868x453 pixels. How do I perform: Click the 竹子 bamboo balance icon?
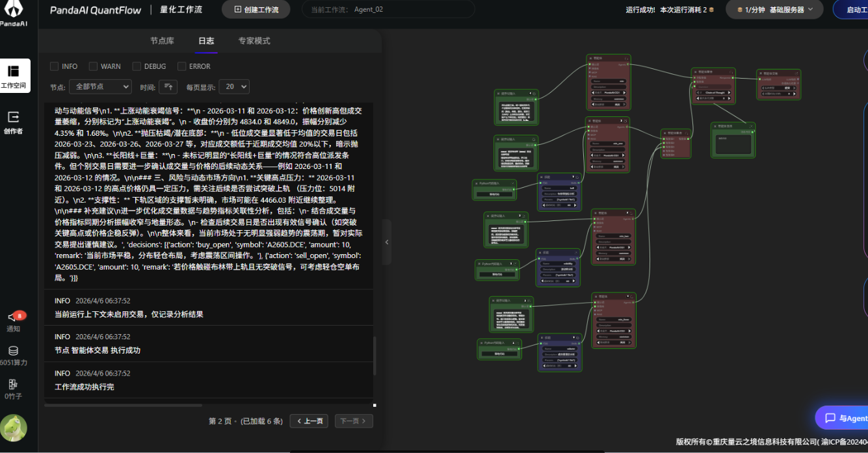[13, 385]
